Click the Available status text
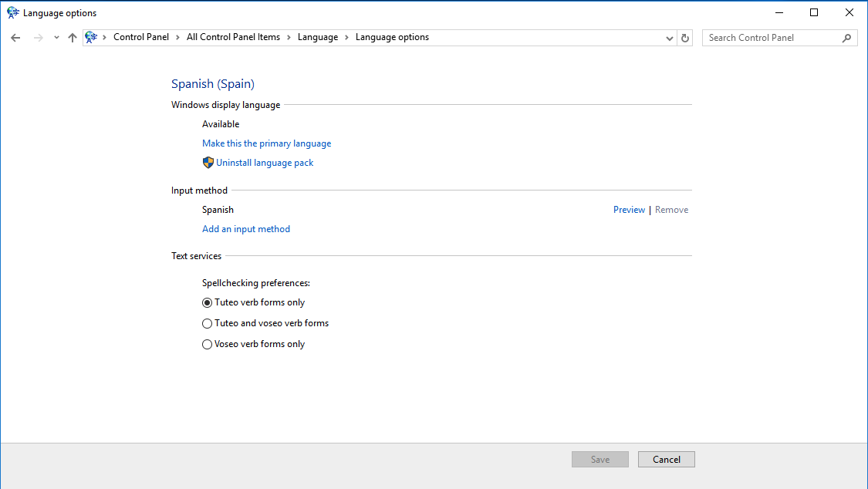Viewport: 868px width, 489px height. pos(221,124)
